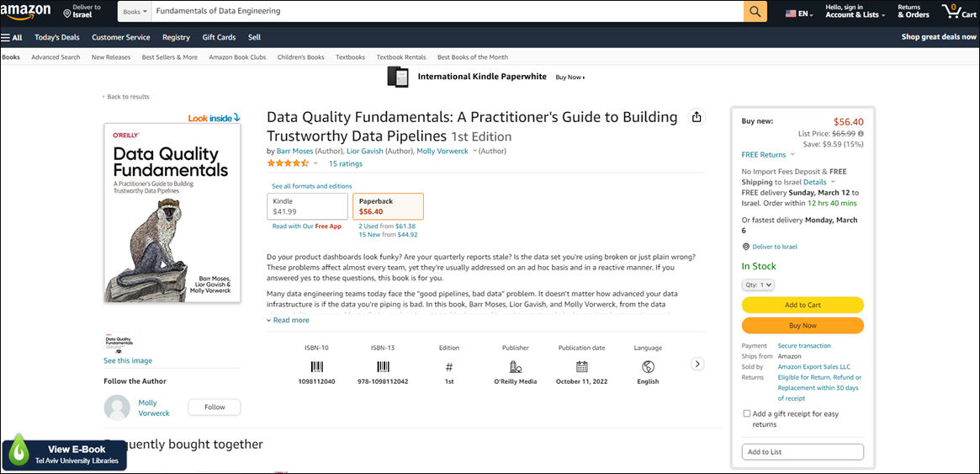980x474 pixels.
Task: Click the Add to Cart button
Action: pos(803,305)
